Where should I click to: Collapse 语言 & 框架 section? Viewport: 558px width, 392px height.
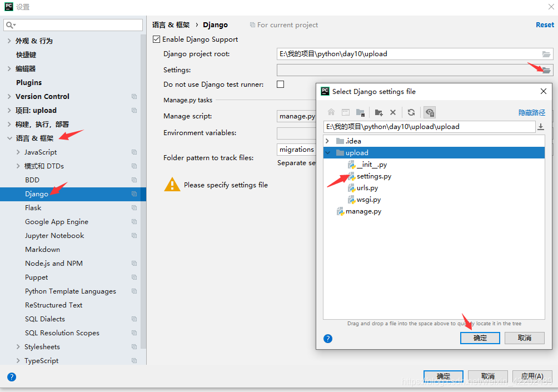(9, 138)
